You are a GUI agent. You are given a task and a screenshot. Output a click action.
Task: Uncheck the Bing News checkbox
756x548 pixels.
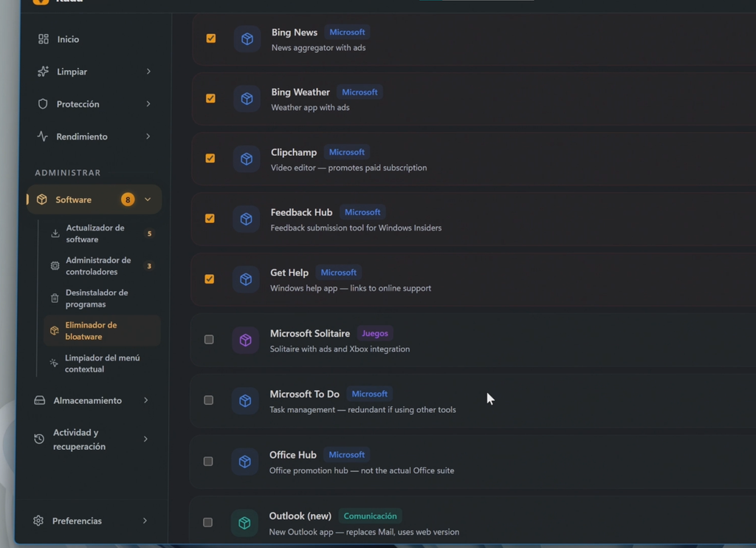coord(210,38)
